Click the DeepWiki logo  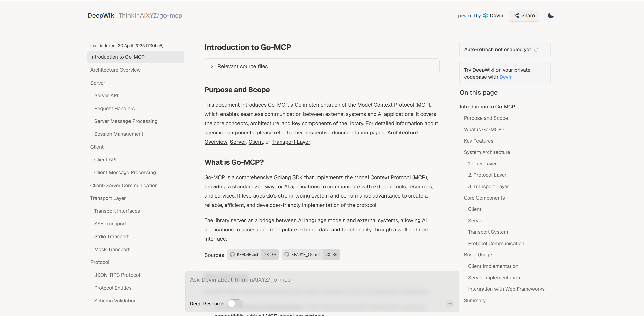(x=101, y=15)
